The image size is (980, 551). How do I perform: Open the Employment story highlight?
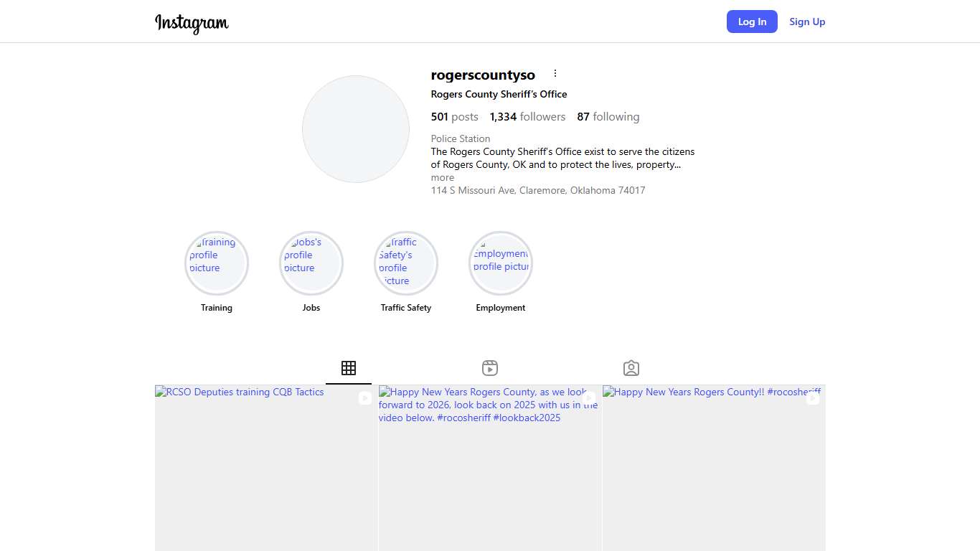tap(501, 263)
